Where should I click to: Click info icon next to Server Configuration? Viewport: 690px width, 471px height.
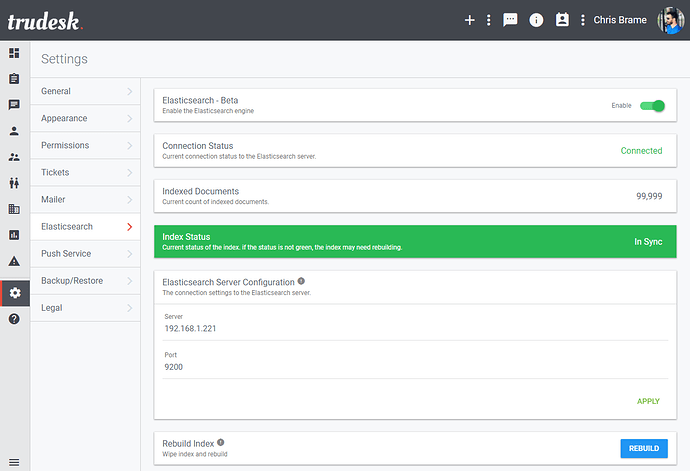[x=301, y=281]
